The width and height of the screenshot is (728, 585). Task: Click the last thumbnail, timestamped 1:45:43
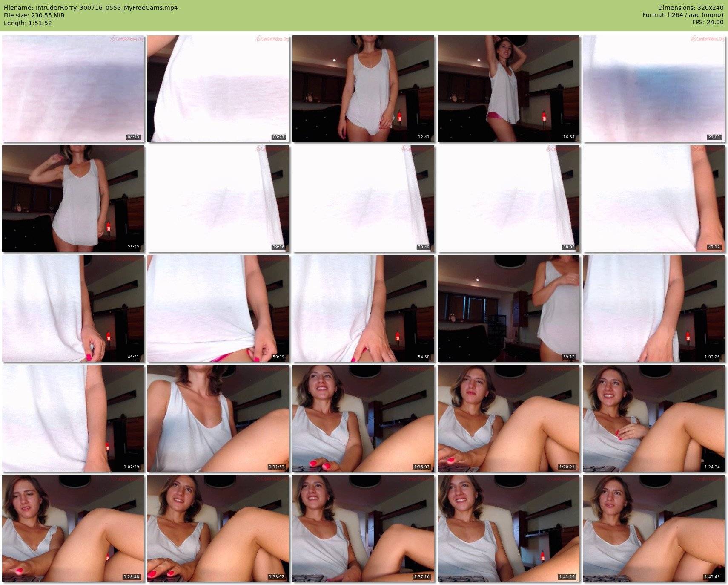(653, 528)
